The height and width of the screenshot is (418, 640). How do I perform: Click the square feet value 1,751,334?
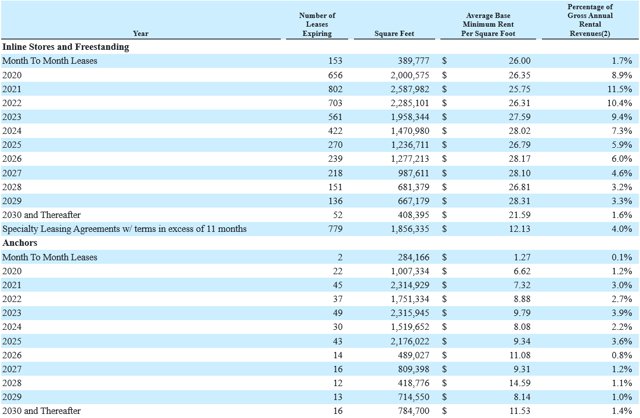tap(410, 299)
